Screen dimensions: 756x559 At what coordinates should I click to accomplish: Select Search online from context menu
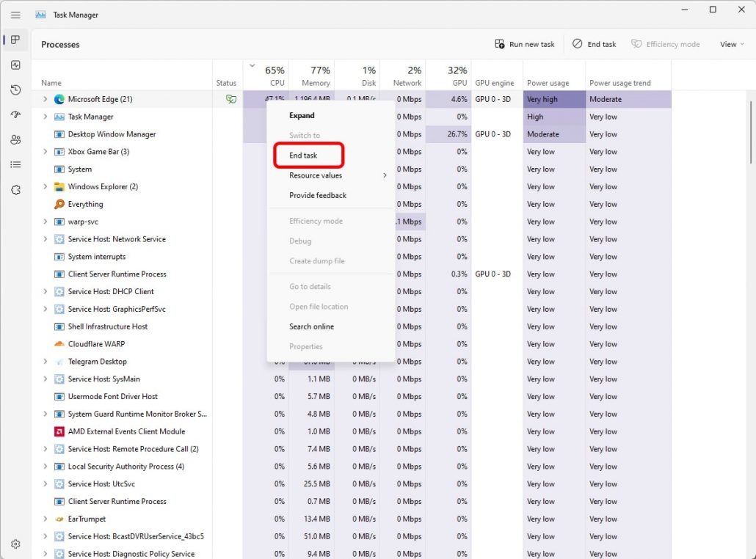tap(311, 326)
